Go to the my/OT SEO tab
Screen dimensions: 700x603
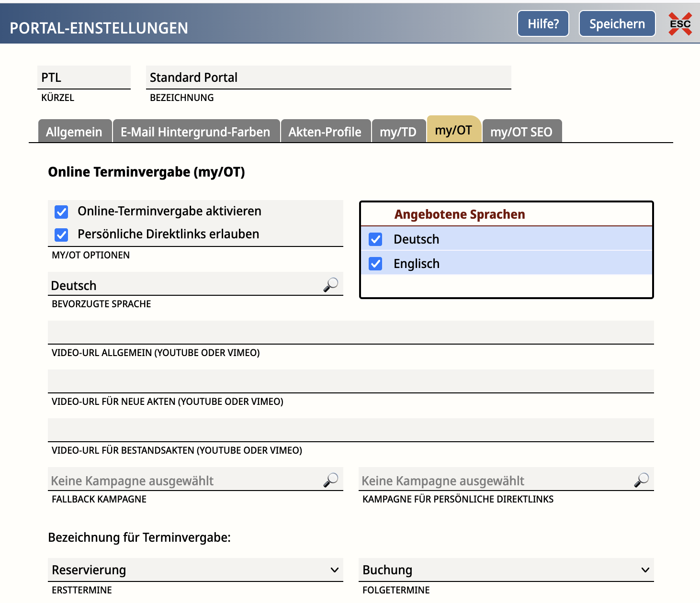click(521, 132)
